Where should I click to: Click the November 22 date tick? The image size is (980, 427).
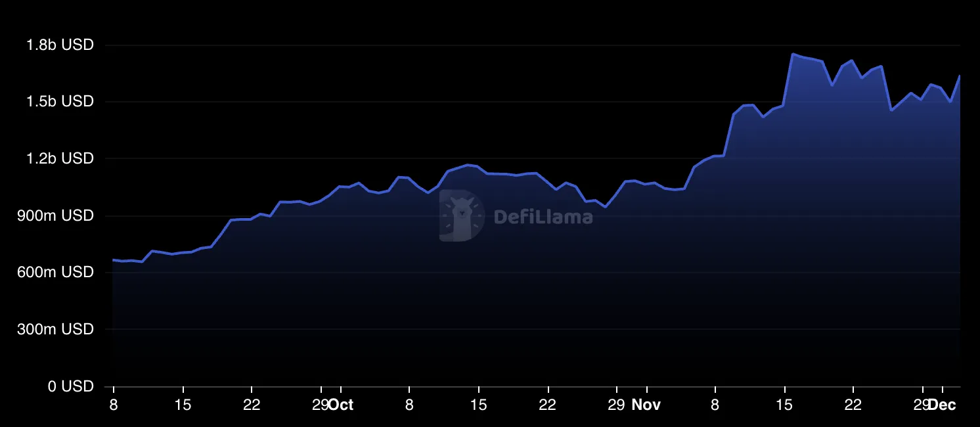(x=853, y=405)
